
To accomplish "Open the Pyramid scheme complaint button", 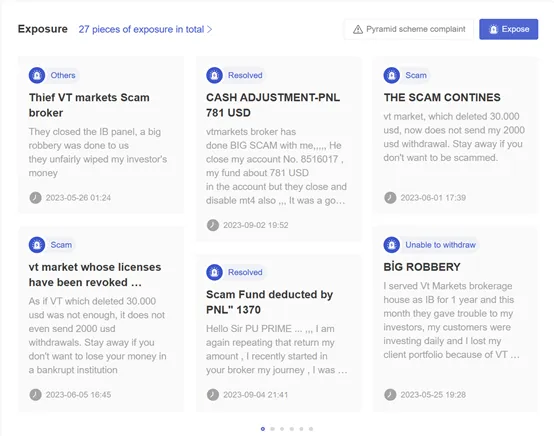I will tap(409, 29).
